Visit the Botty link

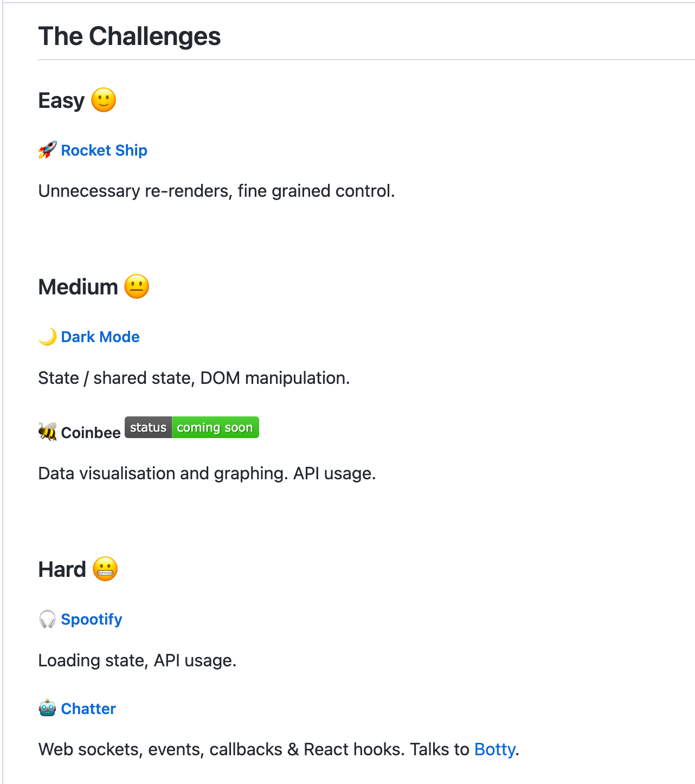[x=495, y=749]
